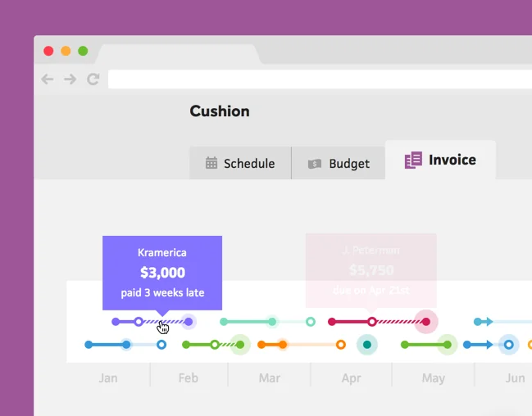The image size is (532, 416).
Task: Click the May month label
Action: pos(434,378)
